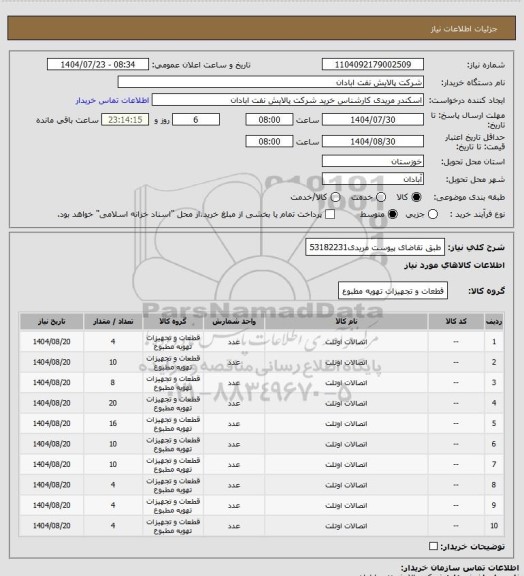Image resolution: width=524 pixels, height=576 pixels.
Task: Click the buyer name field شرکت پالایش نفت آبادان
Action: click(x=270, y=82)
